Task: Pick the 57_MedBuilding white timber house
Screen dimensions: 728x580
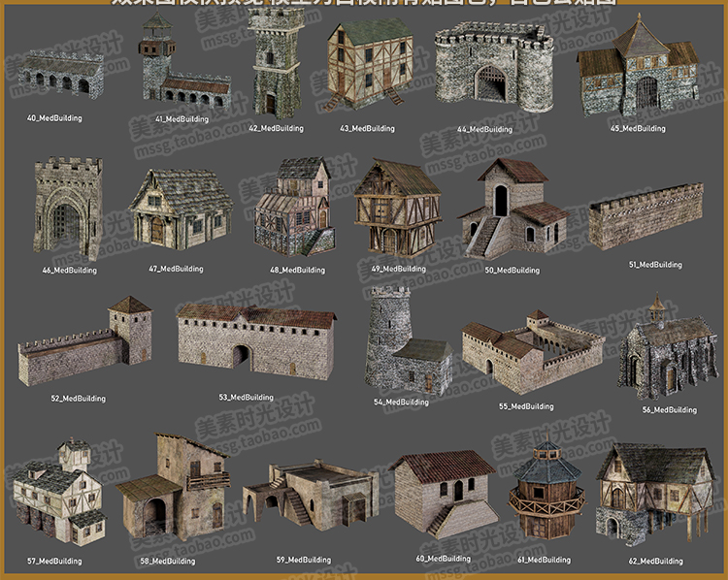Action: click(x=59, y=492)
